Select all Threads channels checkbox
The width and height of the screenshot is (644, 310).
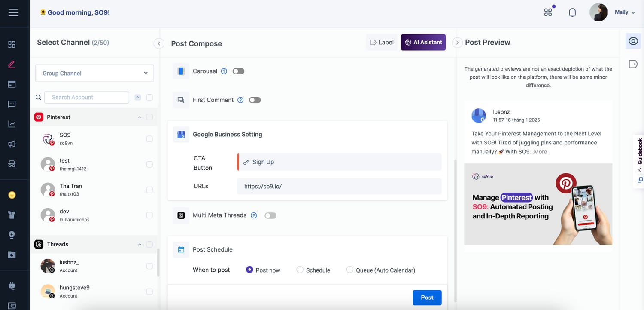[149, 244]
